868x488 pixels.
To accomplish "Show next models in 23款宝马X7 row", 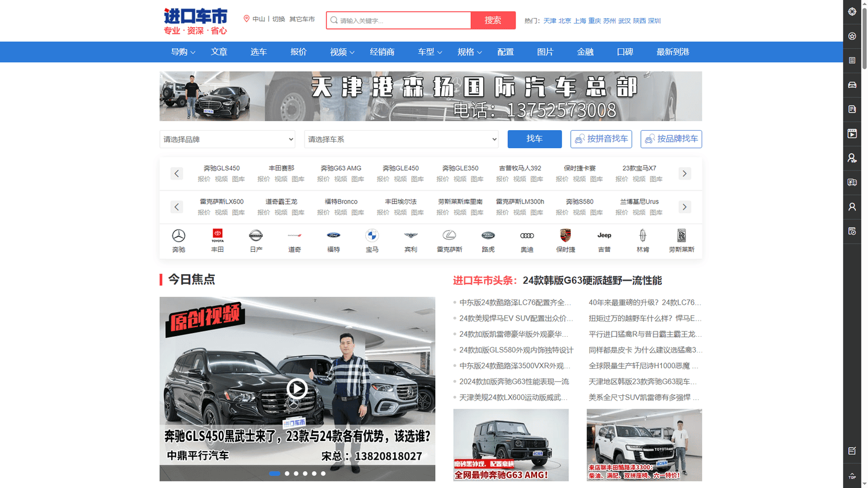I will pos(685,174).
